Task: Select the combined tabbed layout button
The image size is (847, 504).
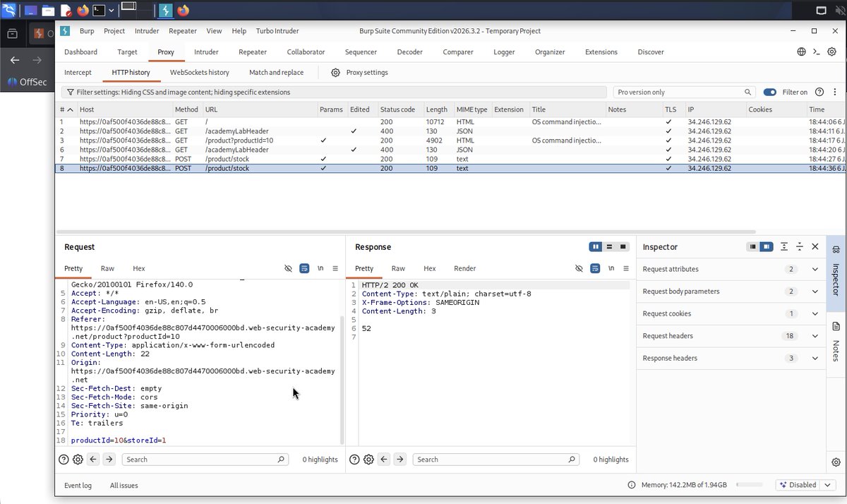Action: (x=623, y=247)
